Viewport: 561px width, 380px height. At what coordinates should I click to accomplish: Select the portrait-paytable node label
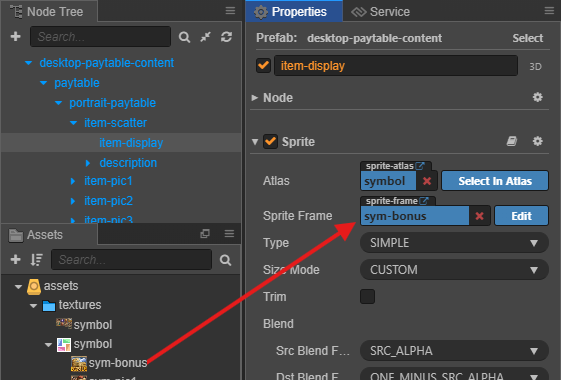[112, 103]
